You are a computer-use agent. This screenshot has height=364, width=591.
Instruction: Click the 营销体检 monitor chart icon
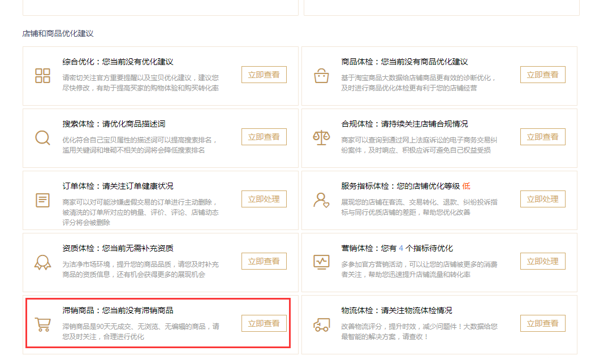[321, 262]
